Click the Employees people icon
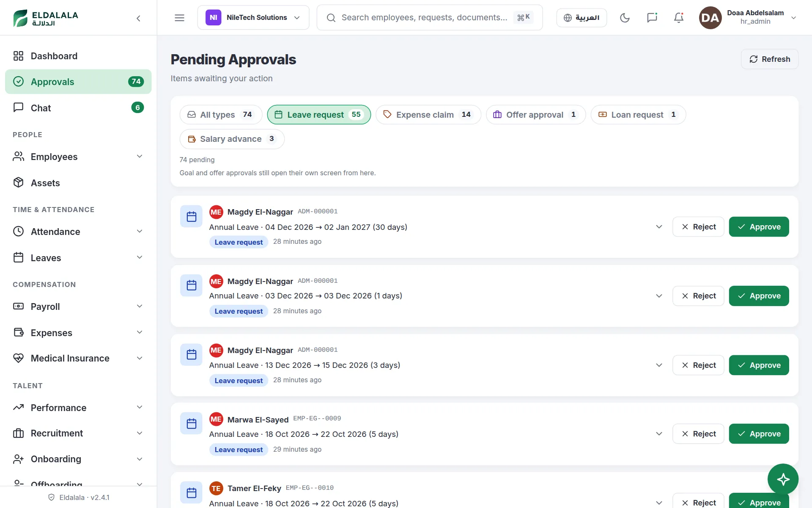This screenshot has width=812, height=508. point(18,157)
